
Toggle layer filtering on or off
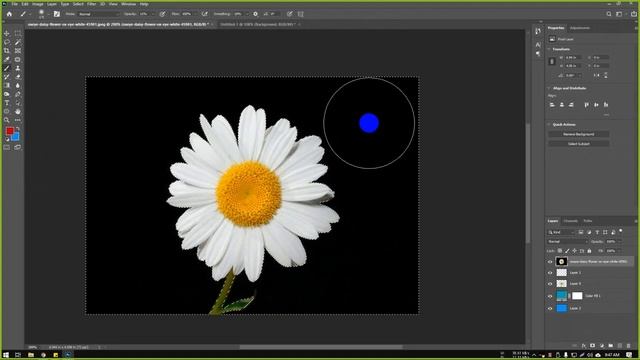tap(621, 231)
